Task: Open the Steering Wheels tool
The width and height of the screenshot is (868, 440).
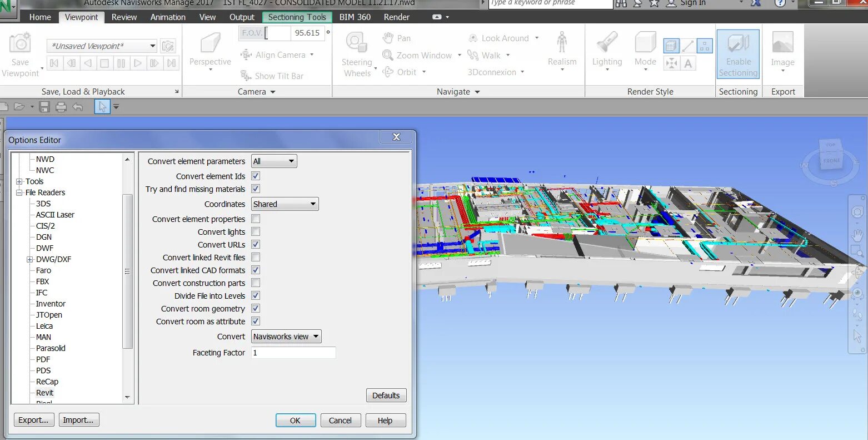Action: pos(357,54)
